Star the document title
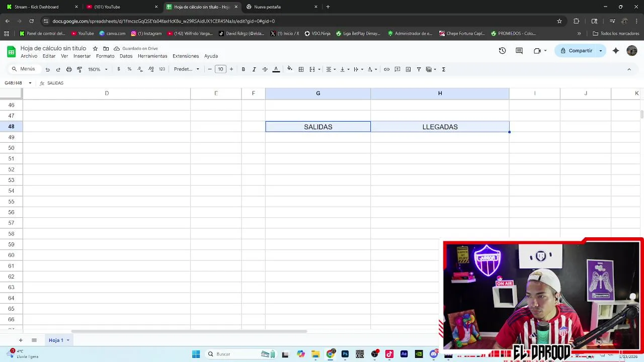The height and width of the screenshot is (362, 644). (x=95, y=48)
